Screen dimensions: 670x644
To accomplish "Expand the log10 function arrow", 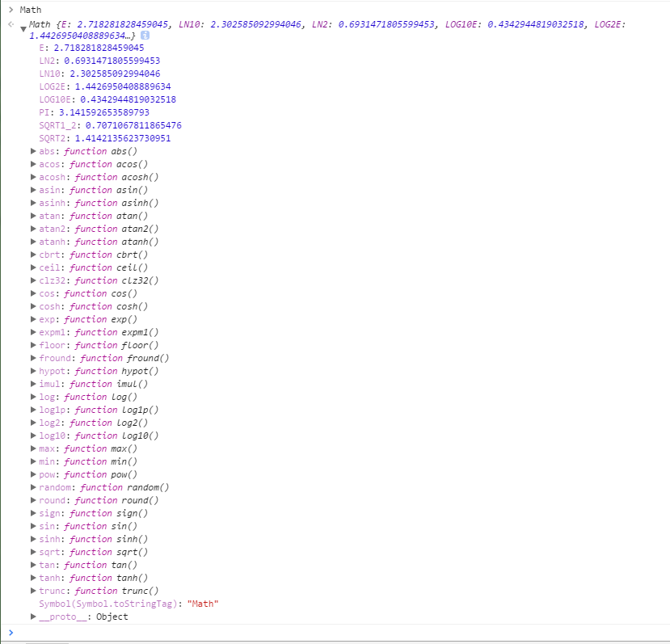I will pos(33,436).
